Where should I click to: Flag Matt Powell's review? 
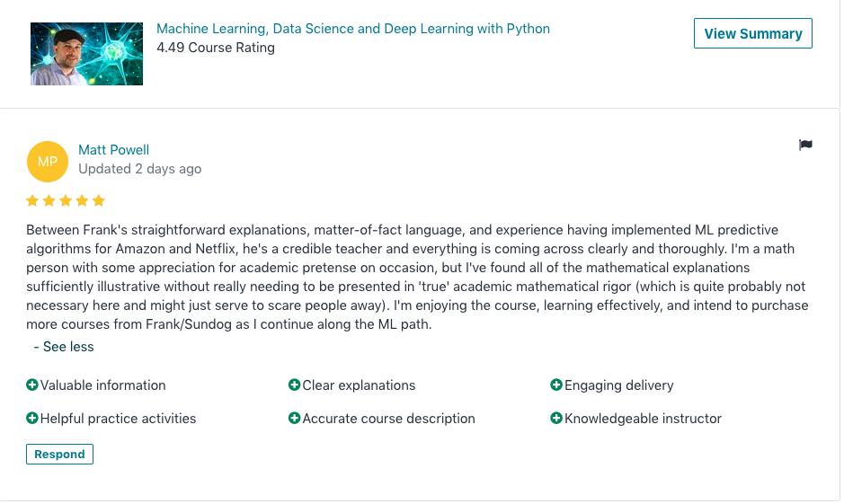(x=805, y=146)
